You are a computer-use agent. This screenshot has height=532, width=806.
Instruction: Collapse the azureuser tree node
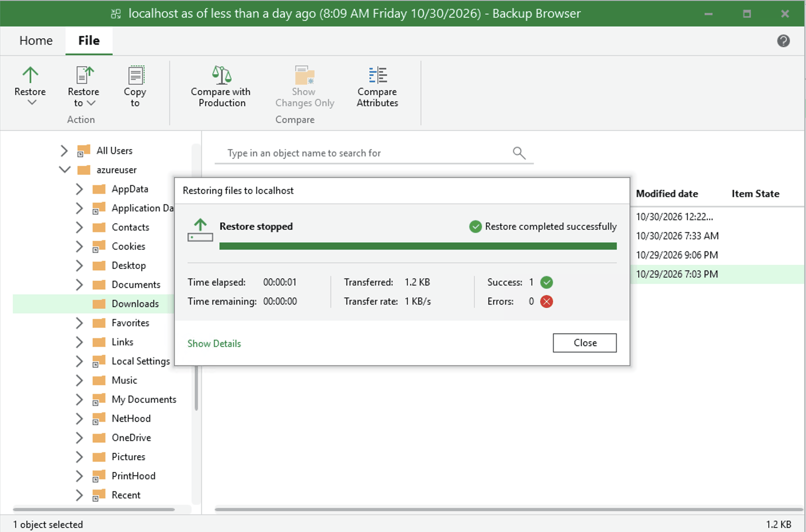pos(65,170)
